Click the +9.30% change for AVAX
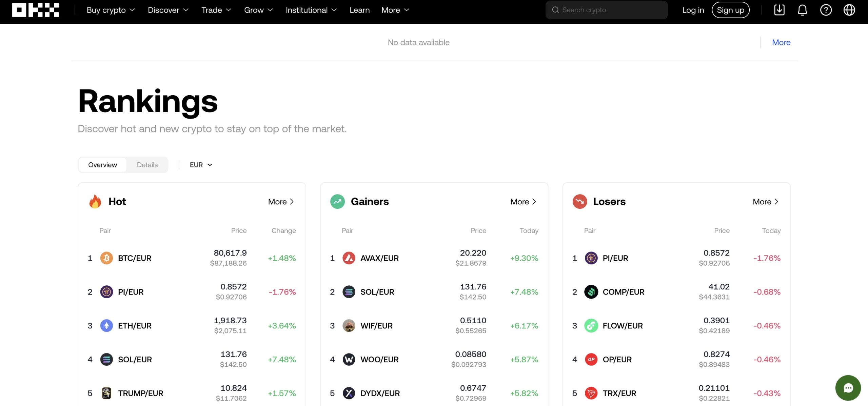868x406 pixels. tap(524, 258)
